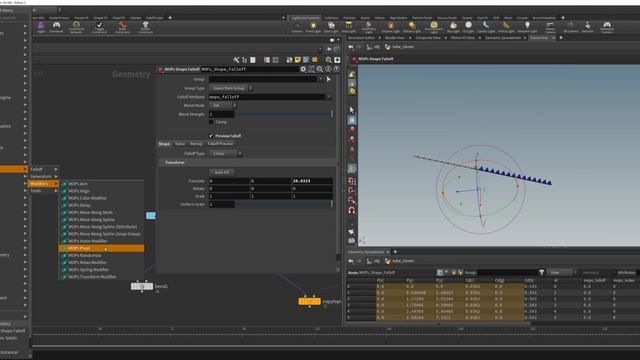Open the Group Type dropdown

(231, 88)
